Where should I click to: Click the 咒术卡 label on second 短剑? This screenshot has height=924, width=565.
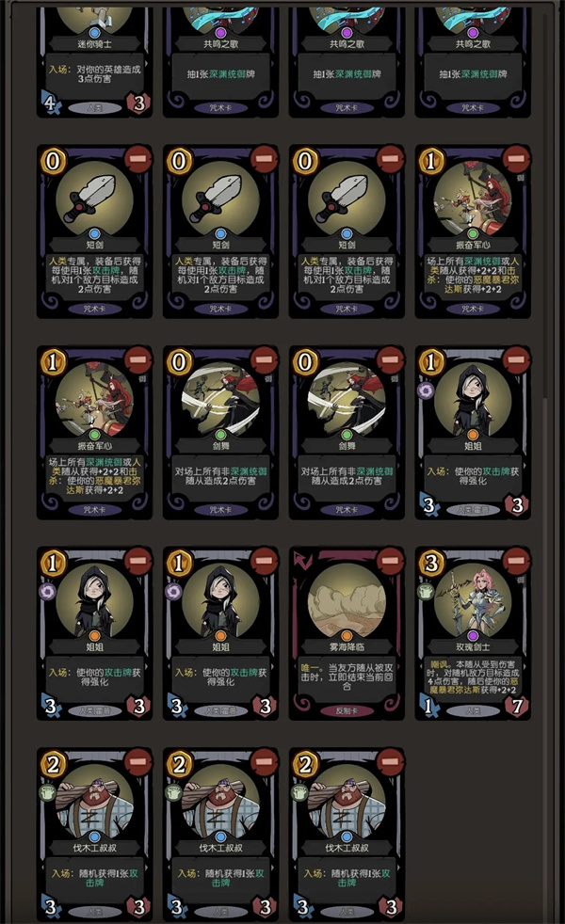click(220, 309)
